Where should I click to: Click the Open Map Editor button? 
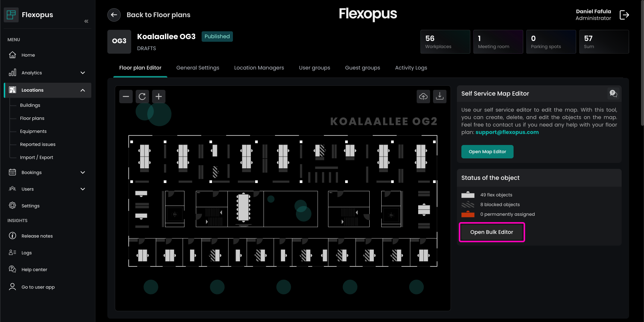[x=487, y=152]
